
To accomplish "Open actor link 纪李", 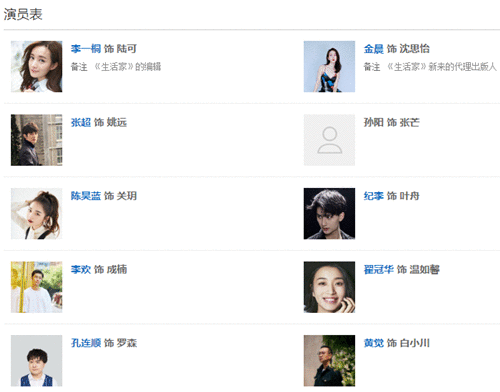I will pyautogui.click(x=374, y=196).
